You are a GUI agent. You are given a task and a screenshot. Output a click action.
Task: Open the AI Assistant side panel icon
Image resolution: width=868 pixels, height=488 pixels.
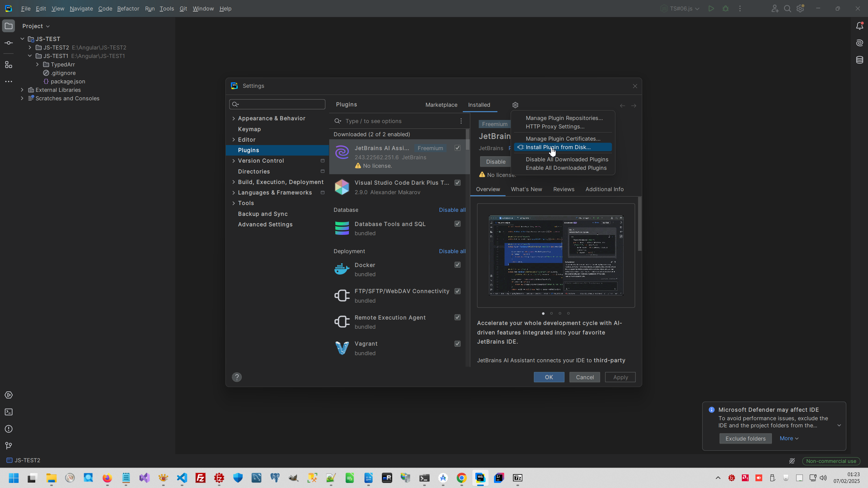[x=860, y=43]
